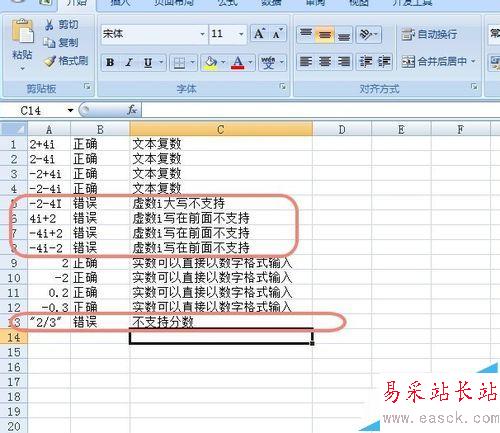
Task: Click the select-all corner of the sheet
Action: coord(14,129)
